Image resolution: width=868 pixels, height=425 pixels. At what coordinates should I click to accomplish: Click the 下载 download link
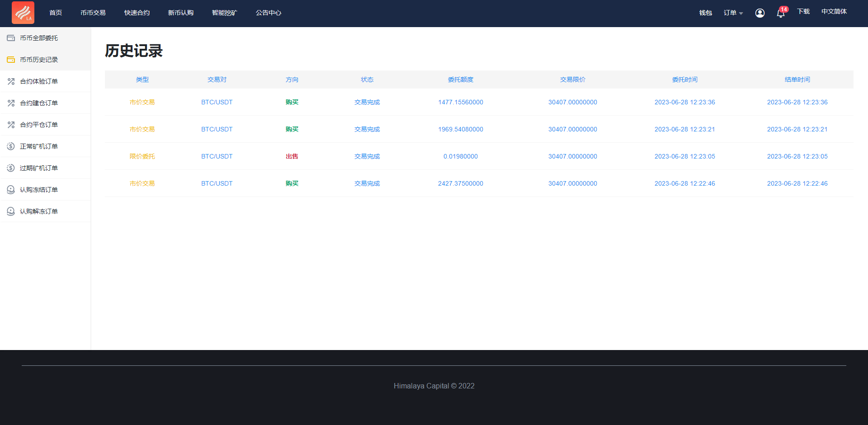pyautogui.click(x=803, y=12)
